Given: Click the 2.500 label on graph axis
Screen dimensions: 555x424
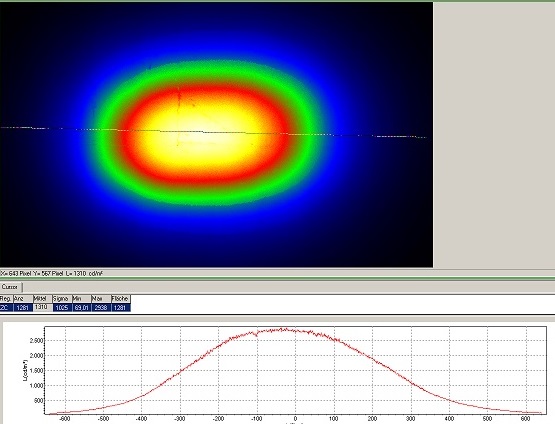Looking at the screenshot, I should tap(36, 340).
